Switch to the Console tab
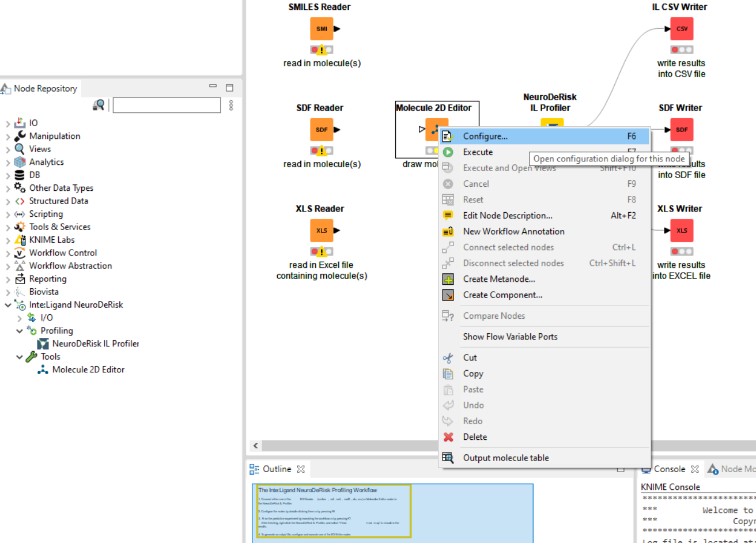This screenshot has width=756, height=543. pos(669,469)
